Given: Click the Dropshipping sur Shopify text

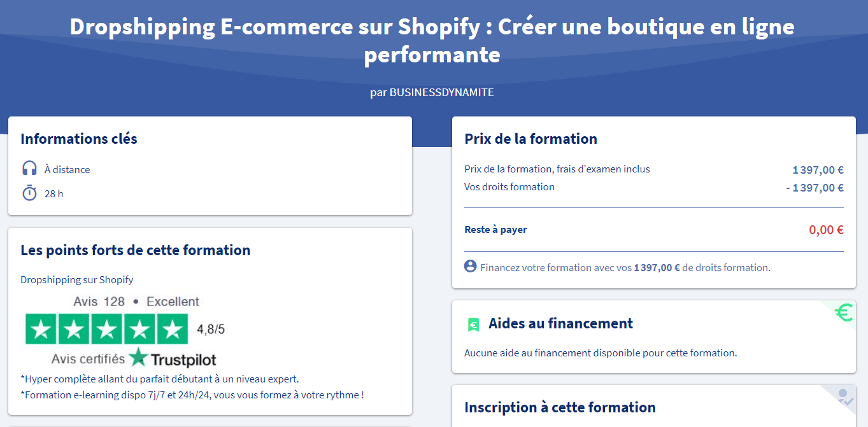Looking at the screenshot, I should coord(77,279).
